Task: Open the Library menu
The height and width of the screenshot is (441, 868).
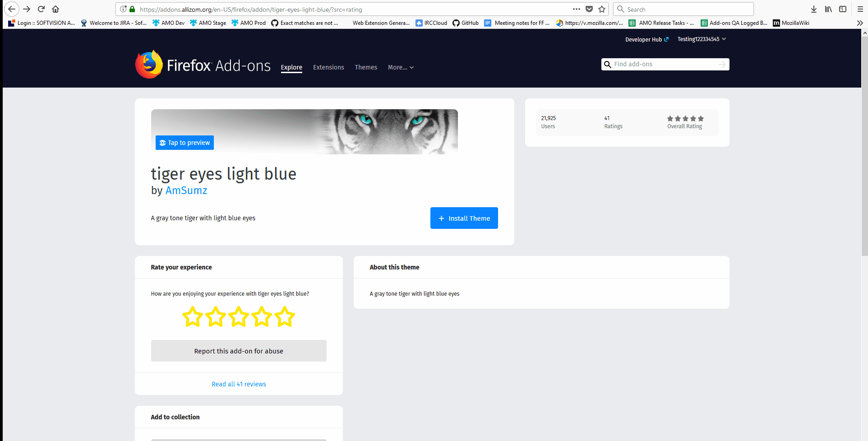Action: coord(828,9)
